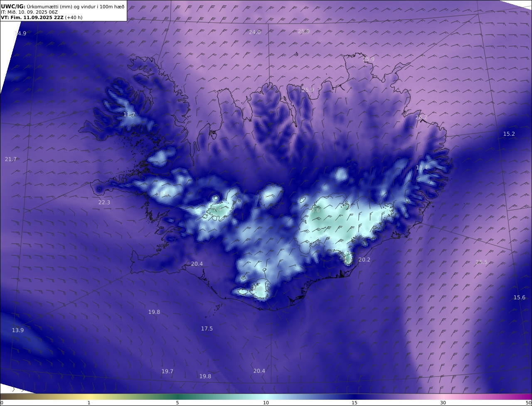Click the 6.6 value over the glacier
Viewport: 532px width, 406px height.
[315, 210]
